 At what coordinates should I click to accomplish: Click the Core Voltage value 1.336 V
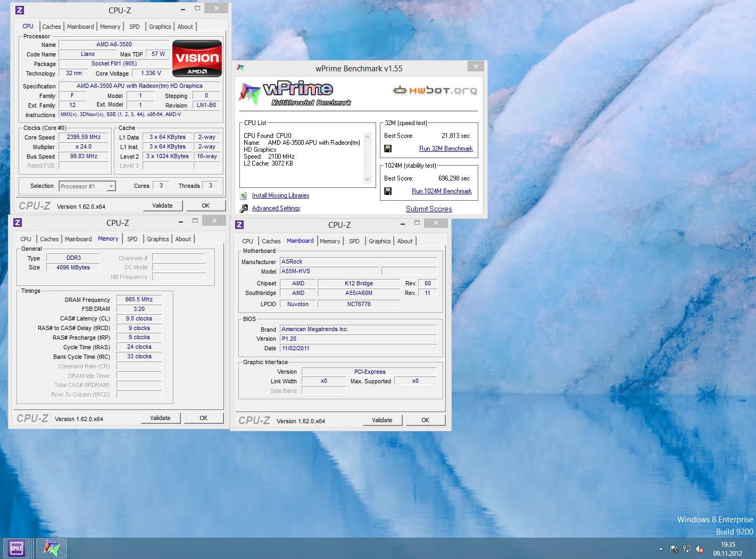(151, 73)
